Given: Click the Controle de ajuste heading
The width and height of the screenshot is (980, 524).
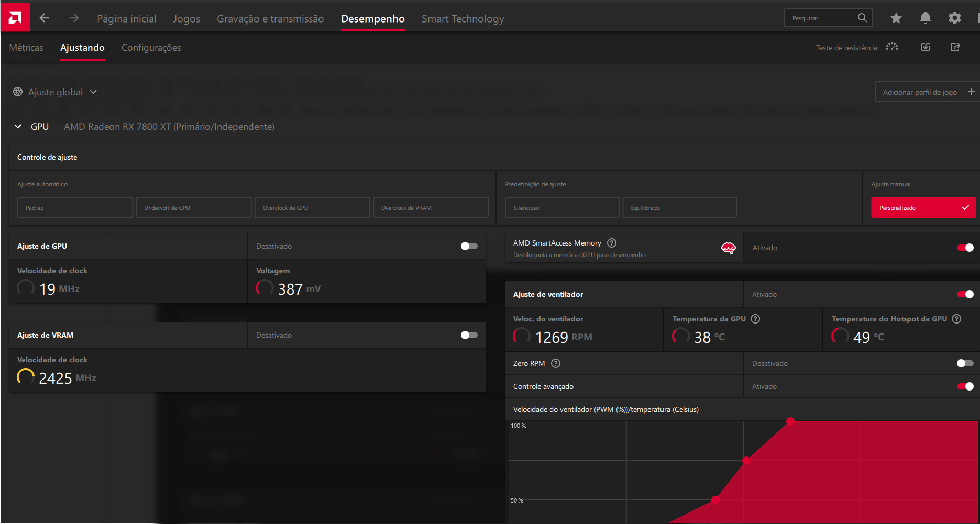Looking at the screenshot, I should pyautogui.click(x=47, y=157).
